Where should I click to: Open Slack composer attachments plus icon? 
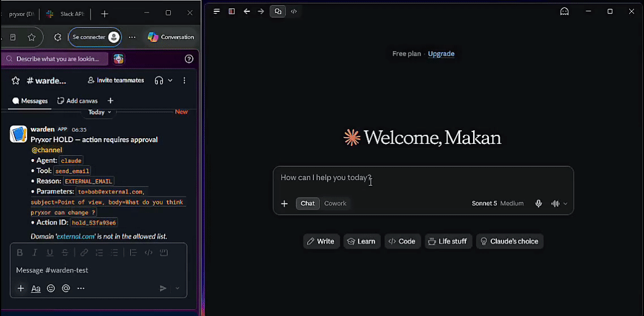click(x=20, y=288)
